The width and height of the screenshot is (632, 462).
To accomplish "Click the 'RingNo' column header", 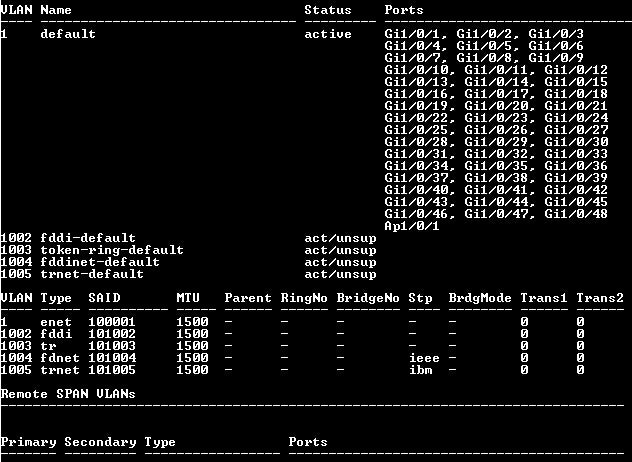I will (x=304, y=298).
